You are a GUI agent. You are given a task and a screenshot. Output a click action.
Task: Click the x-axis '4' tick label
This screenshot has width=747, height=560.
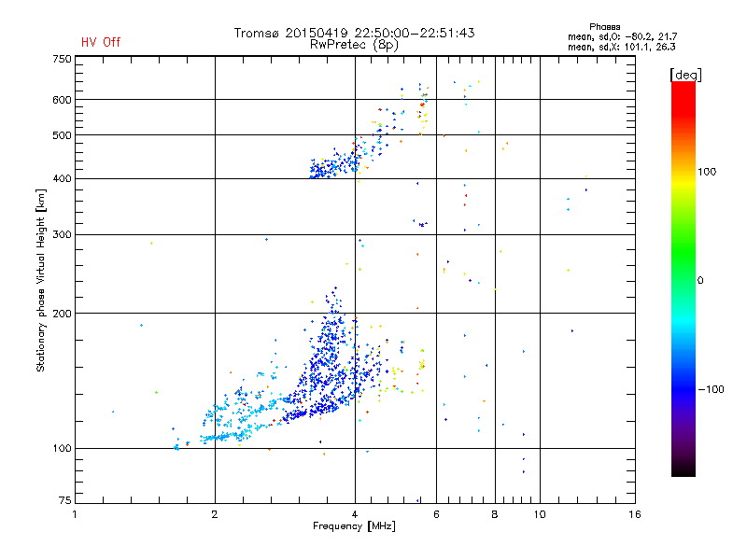pos(355,514)
